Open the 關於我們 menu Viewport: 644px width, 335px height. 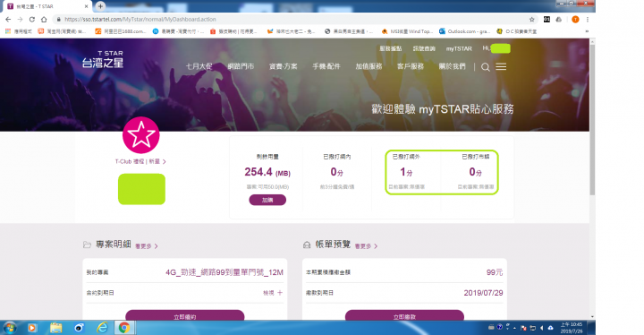click(x=453, y=66)
